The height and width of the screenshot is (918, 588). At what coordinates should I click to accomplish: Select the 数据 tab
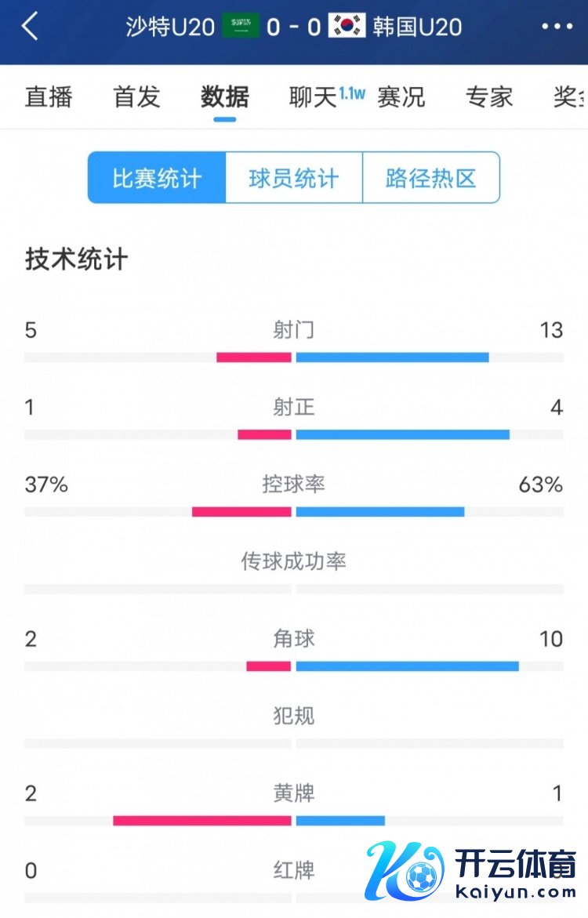[x=225, y=97]
